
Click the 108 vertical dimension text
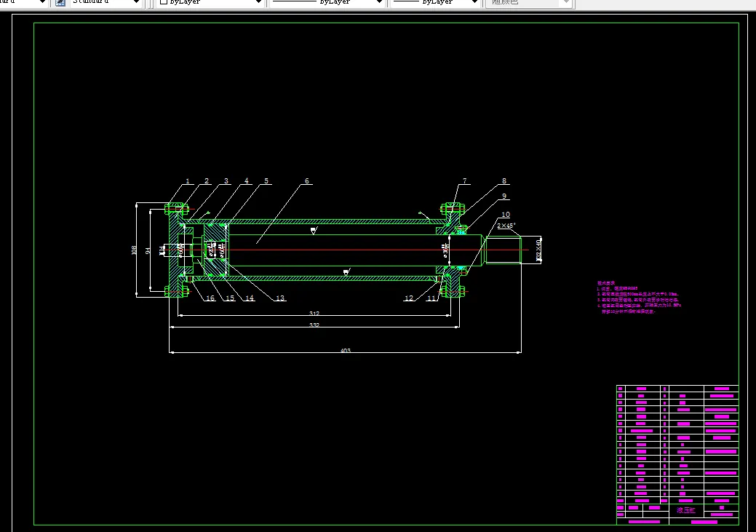tap(134, 250)
